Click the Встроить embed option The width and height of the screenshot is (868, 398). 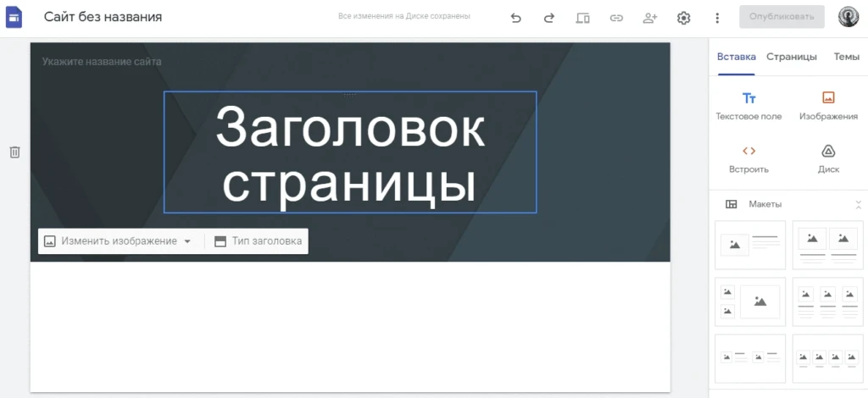pos(749,159)
